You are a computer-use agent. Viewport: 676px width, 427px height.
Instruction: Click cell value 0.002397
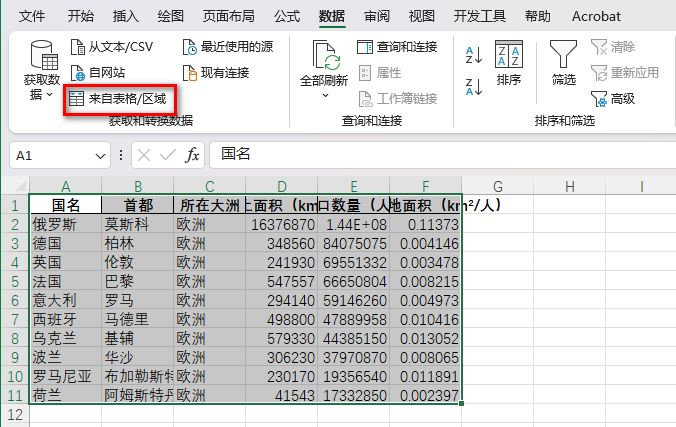426,395
